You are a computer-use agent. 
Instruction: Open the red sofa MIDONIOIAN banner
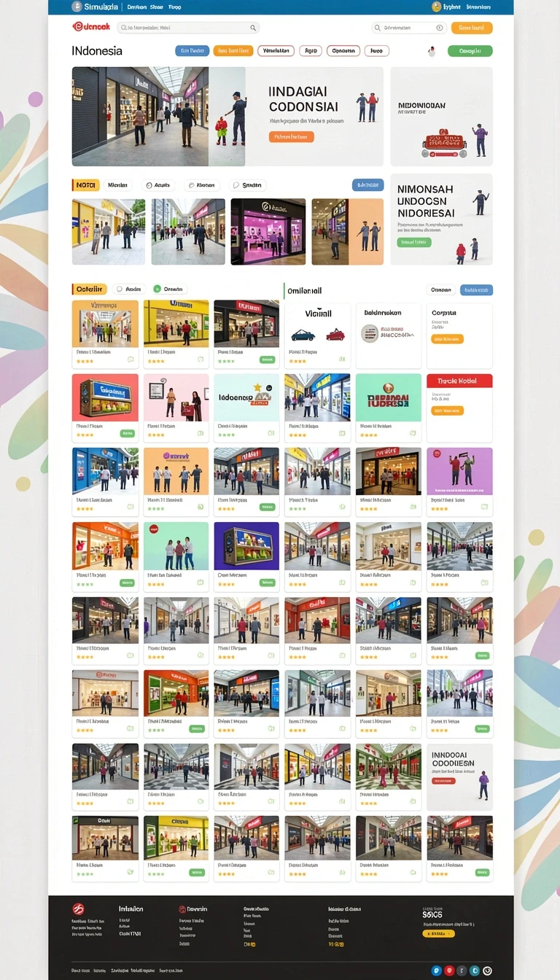(441, 117)
